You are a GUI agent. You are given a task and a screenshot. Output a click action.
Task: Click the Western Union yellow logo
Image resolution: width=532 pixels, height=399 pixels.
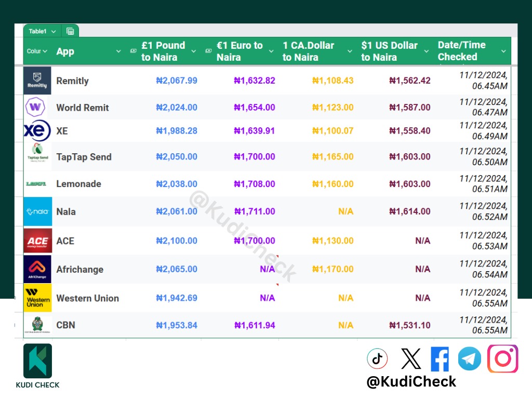(37, 298)
